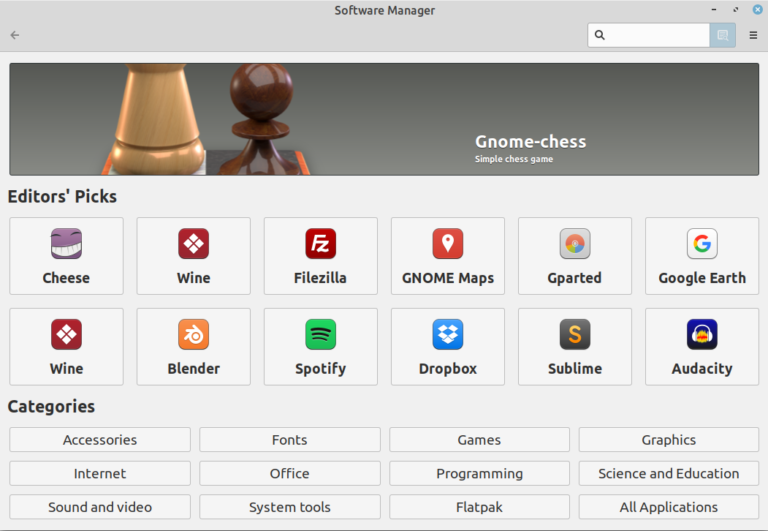Viewport: 768px width, 531px height.
Task: Toggle the button beside the search field
Action: point(723,35)
